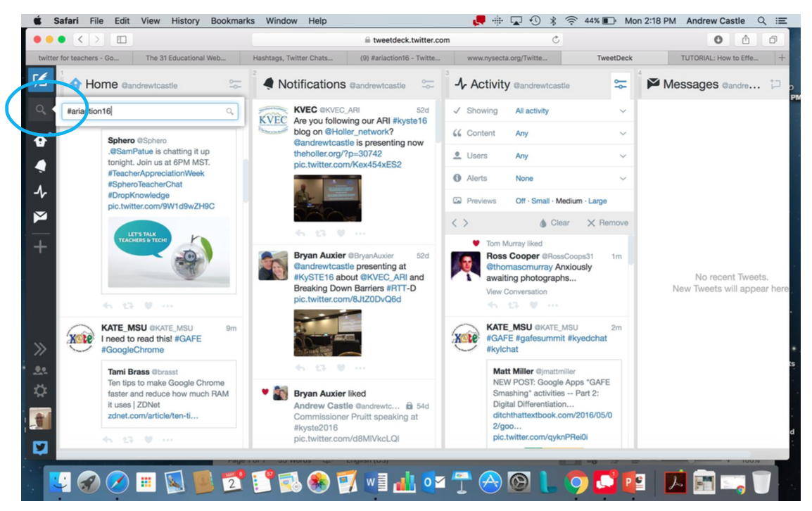
Task: Jump to Messages via the sidebar envelope icon
Action: click(x=40, y=217)
